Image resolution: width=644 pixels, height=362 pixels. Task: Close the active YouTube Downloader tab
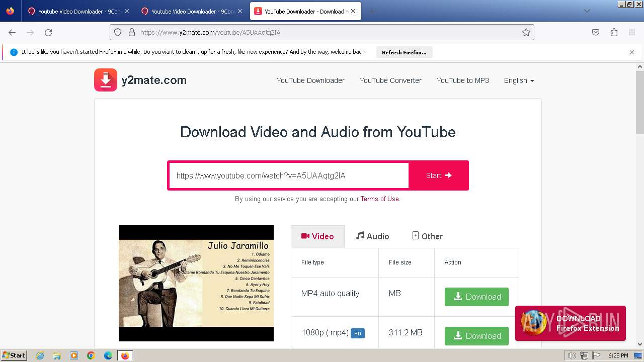tap(354, 11)
